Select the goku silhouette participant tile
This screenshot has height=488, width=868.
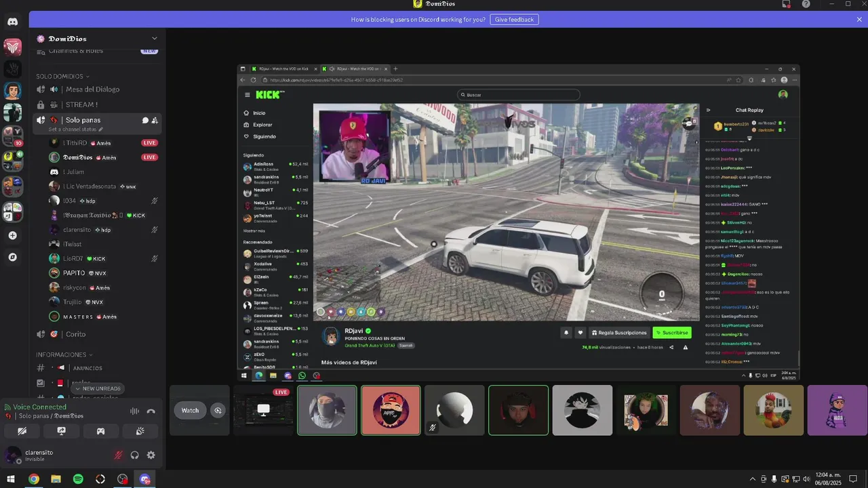pyautogui.click(x=583, y=410)
